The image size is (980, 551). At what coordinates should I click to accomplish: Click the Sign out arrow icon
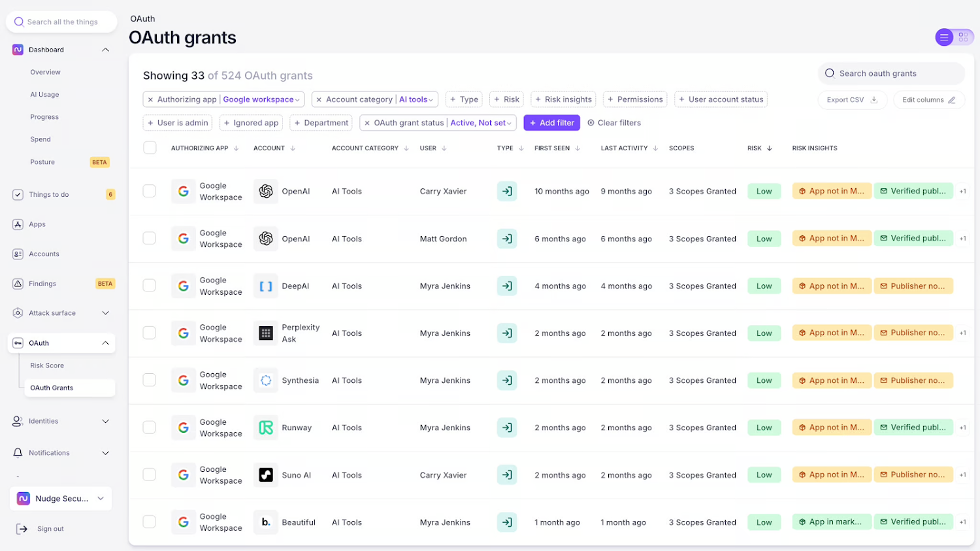pyautogui.click(x=22, y=529)
